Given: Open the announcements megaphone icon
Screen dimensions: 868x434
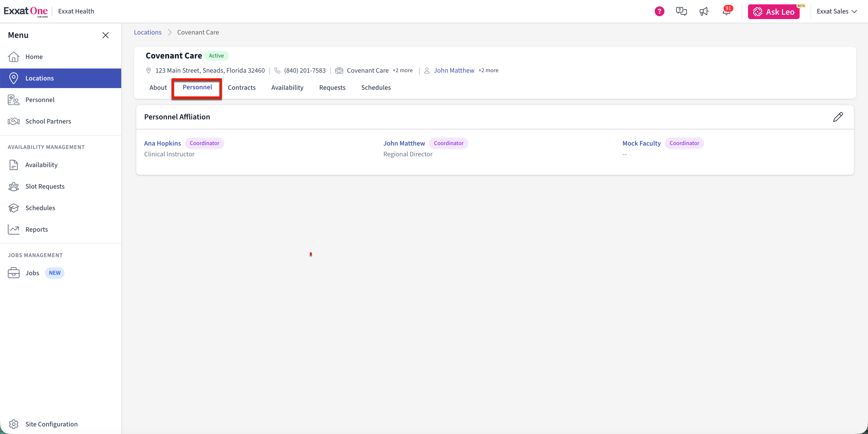Looking at the screenshot, I should (704, 11).
